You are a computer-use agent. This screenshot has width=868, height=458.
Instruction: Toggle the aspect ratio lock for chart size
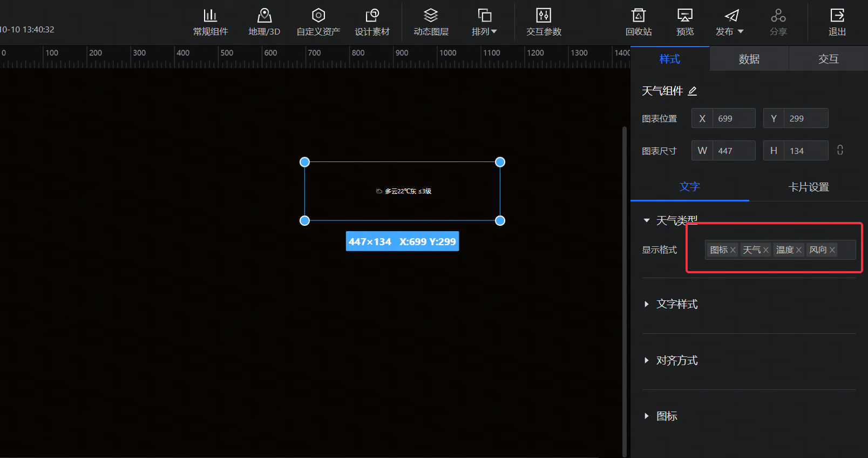(840, 150)
